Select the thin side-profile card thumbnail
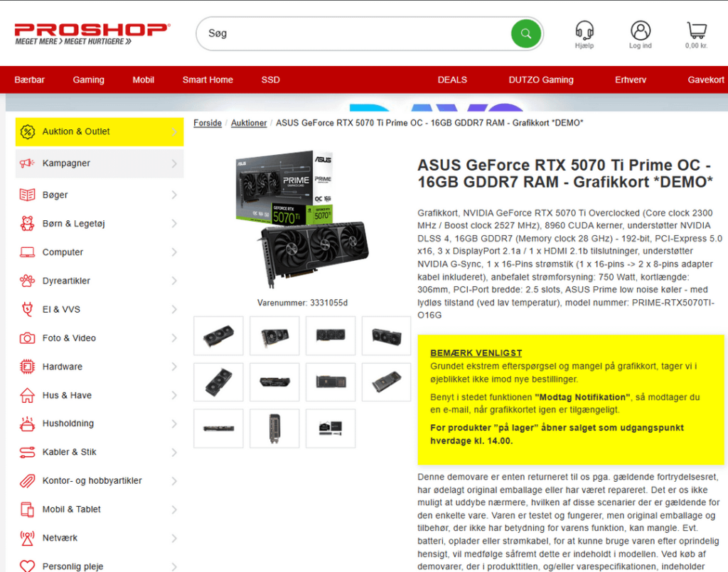This screenshot has height=572, width=728. (218, 428)
